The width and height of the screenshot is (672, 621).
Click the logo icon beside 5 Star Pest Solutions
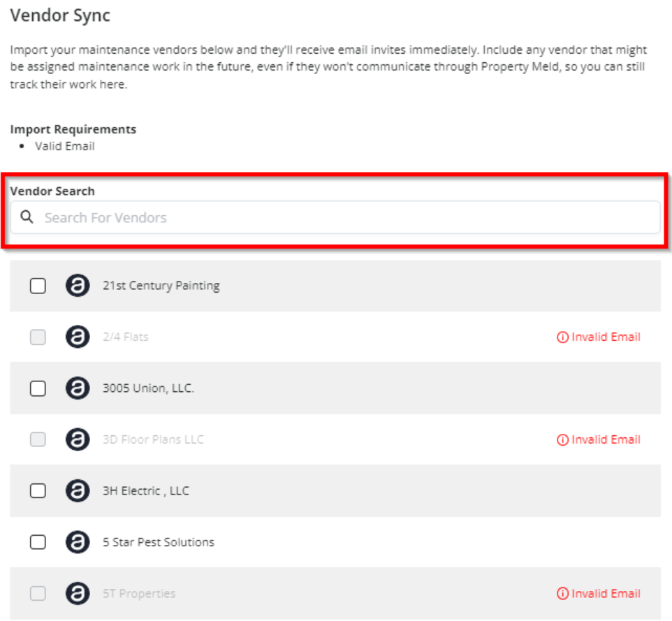click(78, 542)
